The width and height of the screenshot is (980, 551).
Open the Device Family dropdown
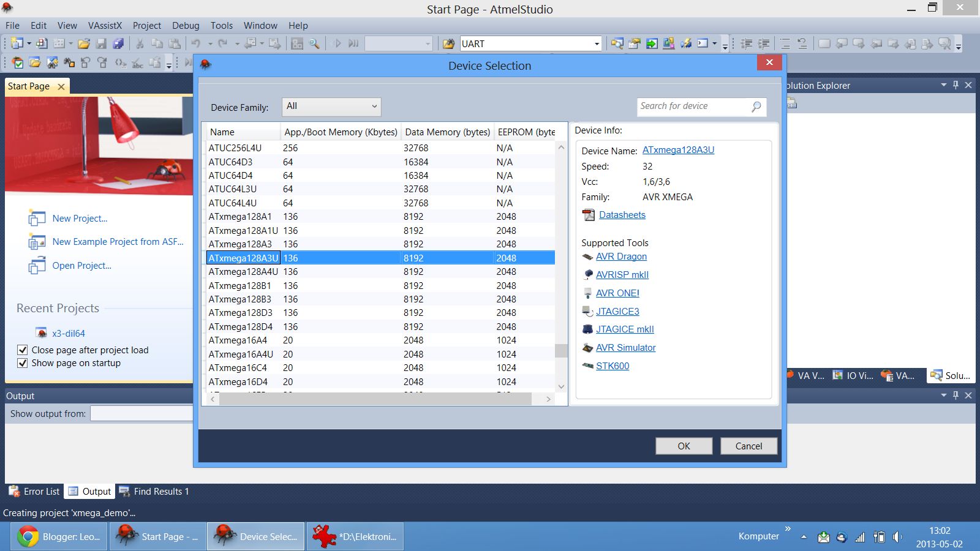pyautogui.click(x=331, y=107)
